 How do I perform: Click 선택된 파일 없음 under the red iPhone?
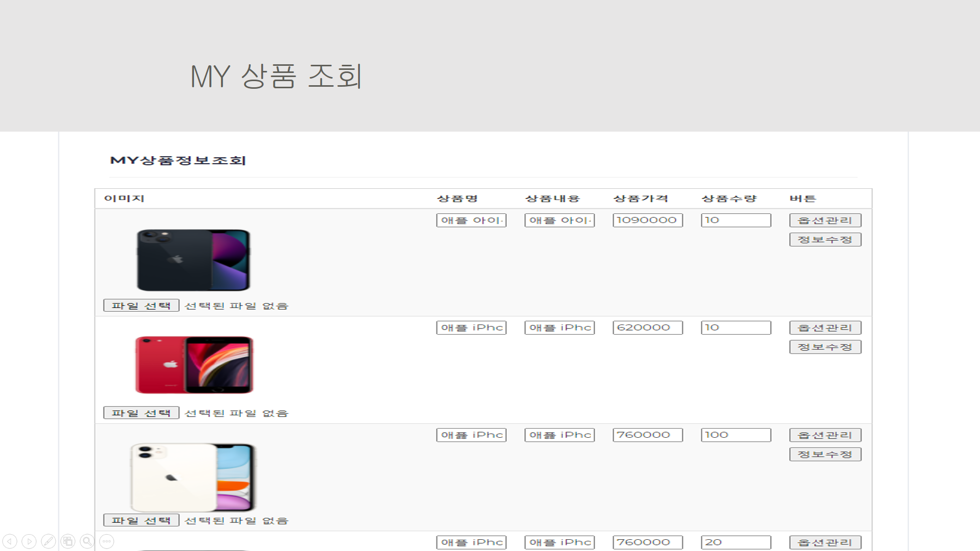click(x=236, y=413)
